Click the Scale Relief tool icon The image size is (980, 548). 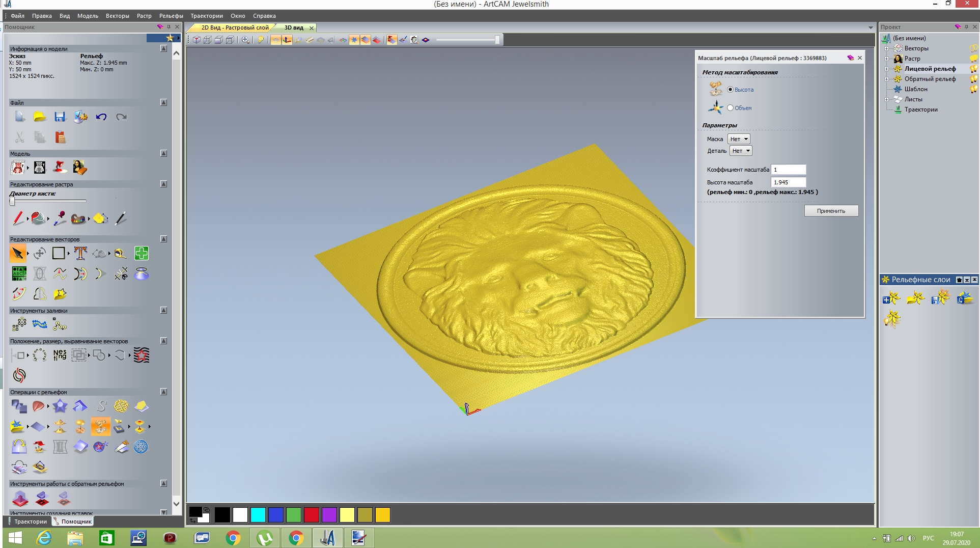tap(100, 426)
